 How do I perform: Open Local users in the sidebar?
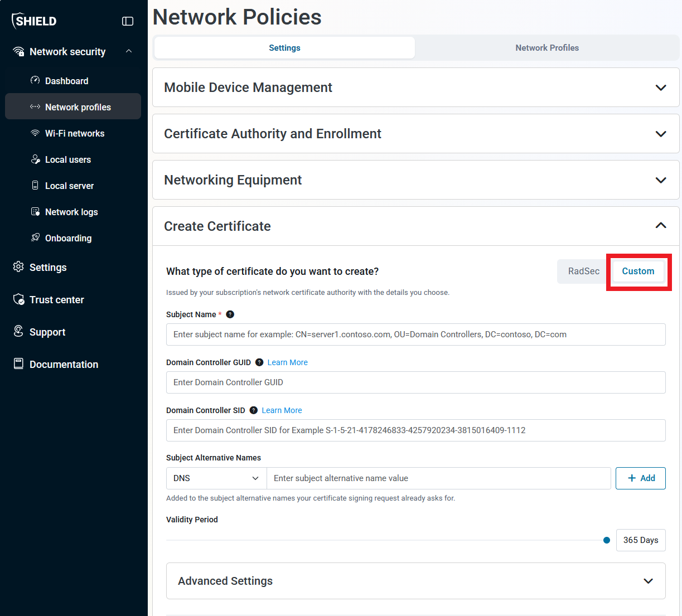73,159
